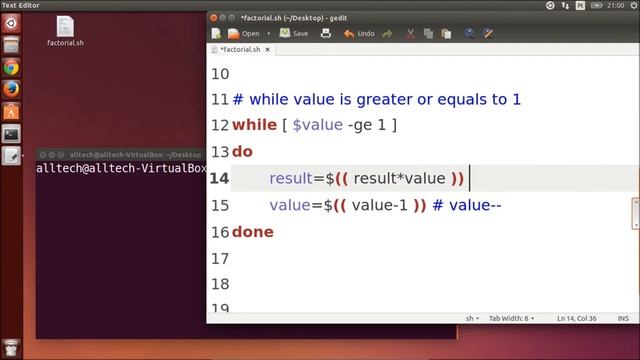
Task: Click the Text Editor launcher icon
Action: click(11, 156)
